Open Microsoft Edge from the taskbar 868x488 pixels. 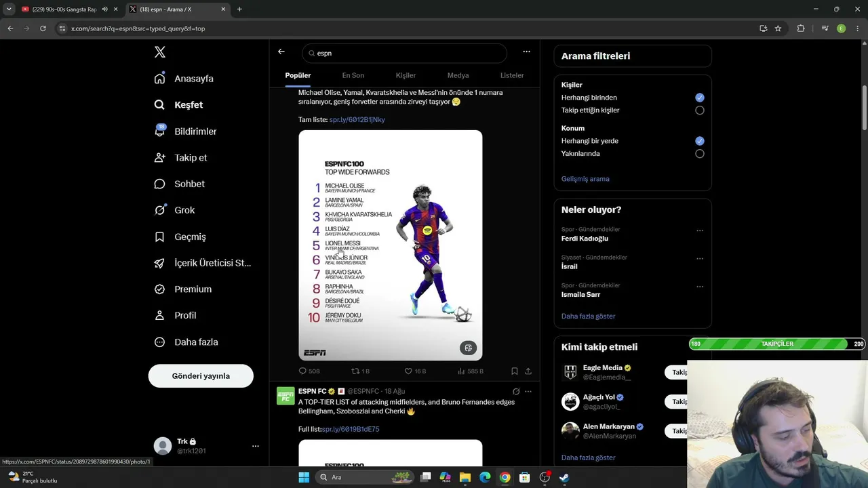(x=485, y=477)
